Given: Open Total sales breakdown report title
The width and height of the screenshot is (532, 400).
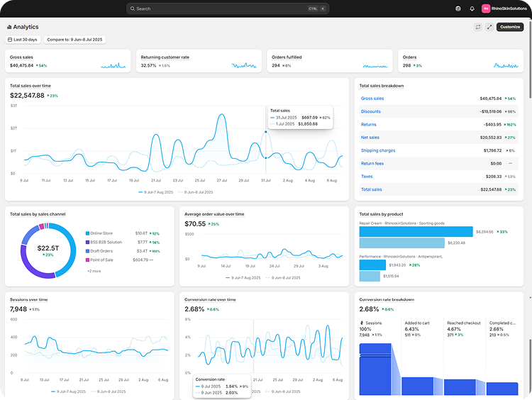Looking at the screenshot, I should tap(382, 86).
